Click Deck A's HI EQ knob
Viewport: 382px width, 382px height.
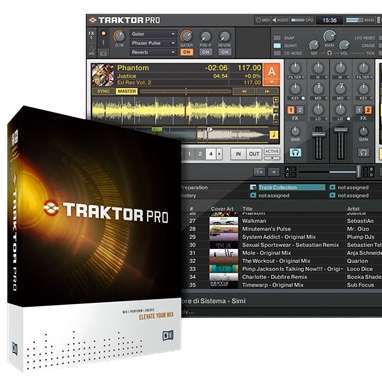[318, 69]
